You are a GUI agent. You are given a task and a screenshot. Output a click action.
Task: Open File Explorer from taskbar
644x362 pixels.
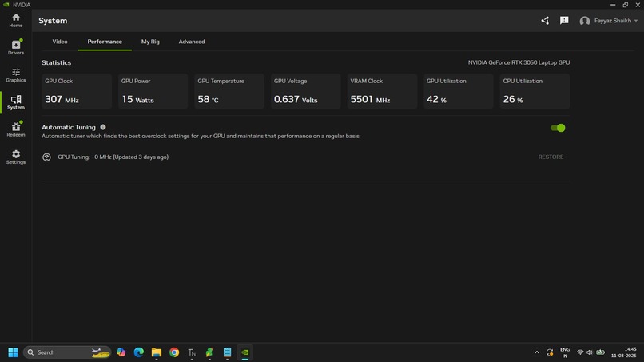click(157, 352)
